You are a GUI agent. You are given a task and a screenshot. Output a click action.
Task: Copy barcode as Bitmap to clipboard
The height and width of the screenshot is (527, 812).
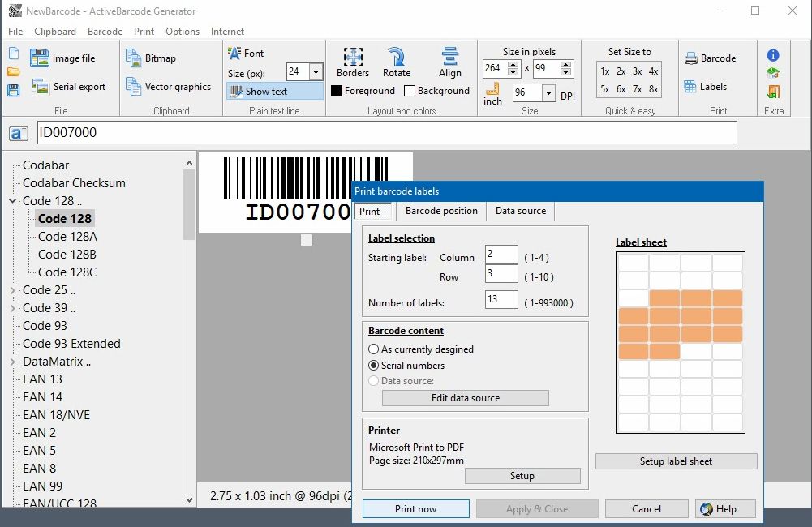pos(151,58)
